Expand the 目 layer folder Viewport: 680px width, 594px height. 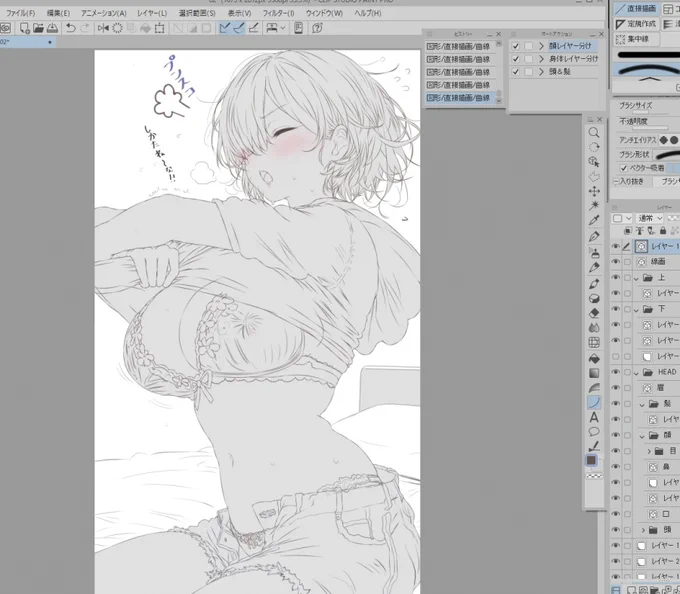[x=649, y=451]
